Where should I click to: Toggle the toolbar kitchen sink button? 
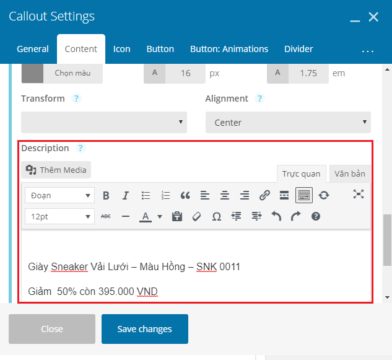click(304, 195)
